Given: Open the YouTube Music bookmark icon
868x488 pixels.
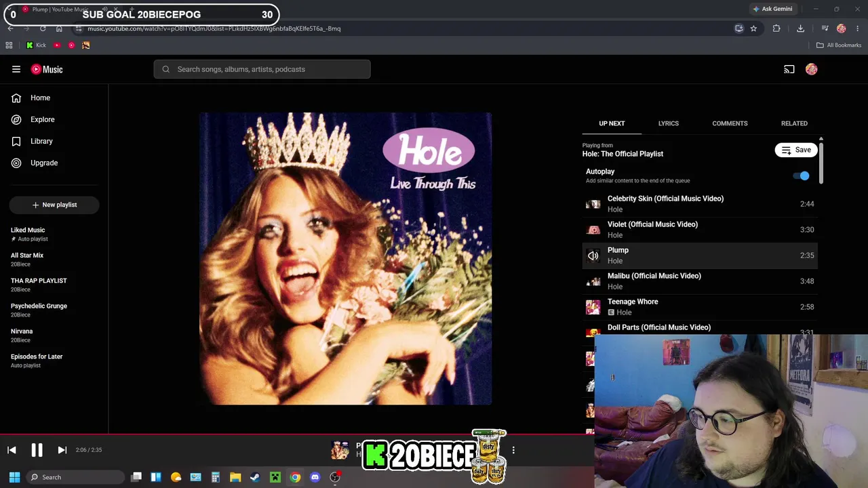Looking at the screenshot, I should (x=71, y=45).
